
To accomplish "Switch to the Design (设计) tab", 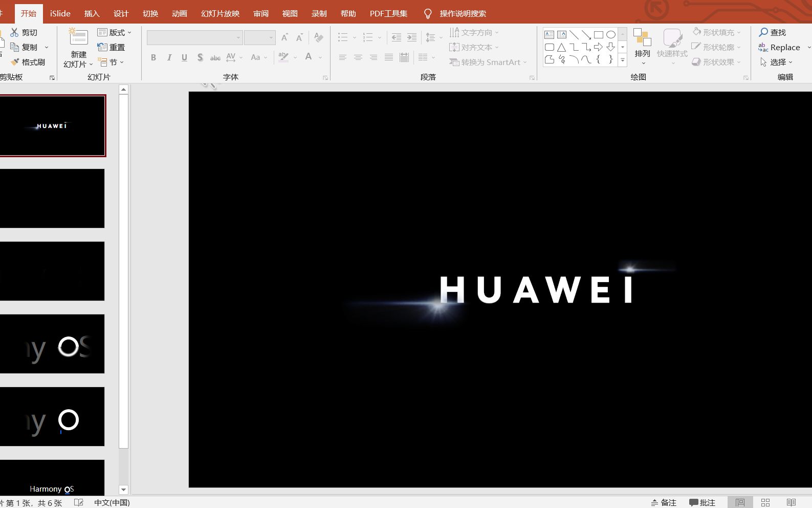I will [121, 13].
